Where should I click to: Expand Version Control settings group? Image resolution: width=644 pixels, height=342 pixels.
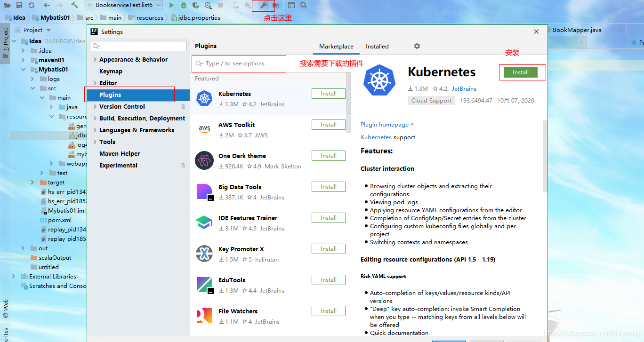click(95, 106)
